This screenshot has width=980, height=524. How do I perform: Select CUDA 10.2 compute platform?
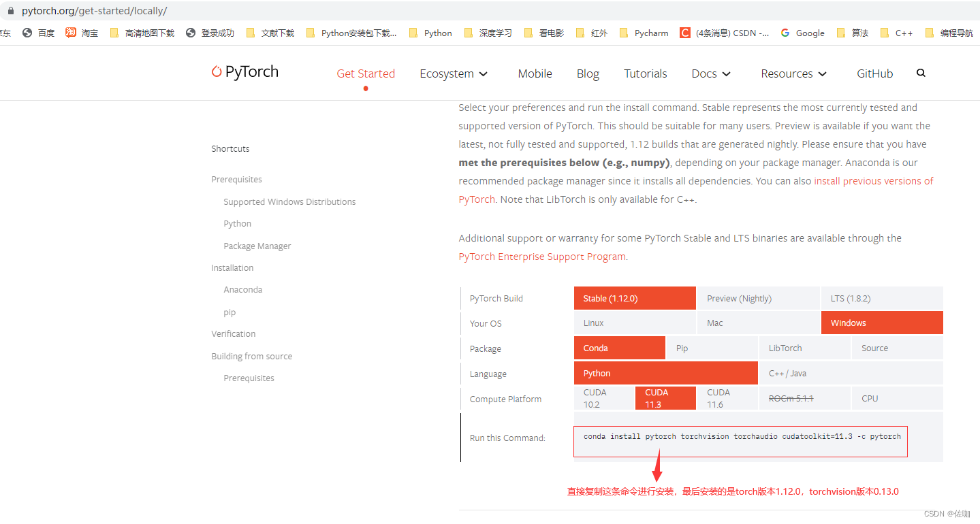[603, 398]
